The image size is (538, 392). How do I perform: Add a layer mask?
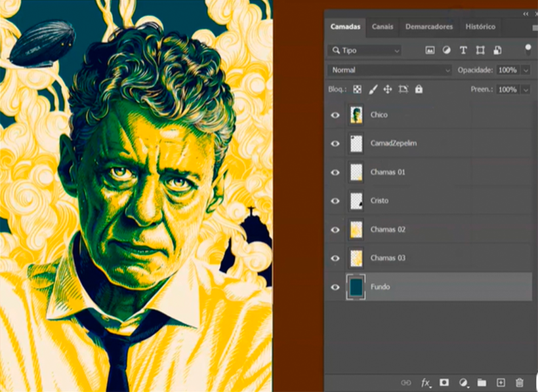tap(444, 382)
